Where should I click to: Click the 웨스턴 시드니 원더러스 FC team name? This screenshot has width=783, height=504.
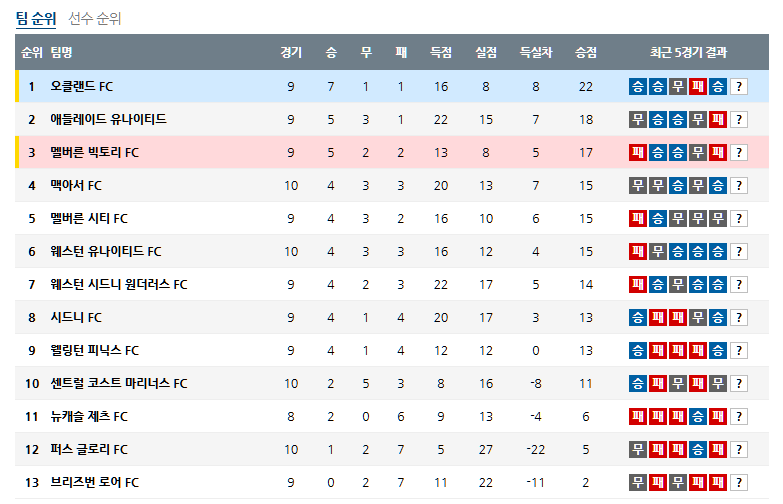(x=119, y=285)
